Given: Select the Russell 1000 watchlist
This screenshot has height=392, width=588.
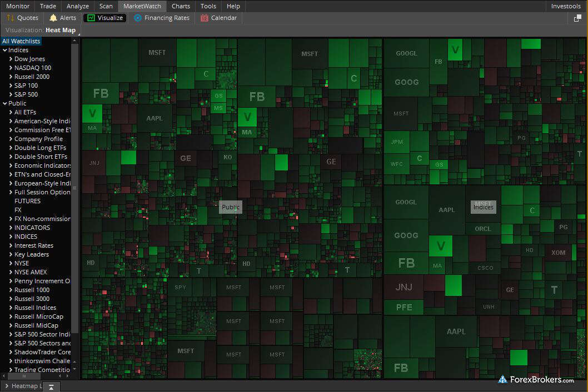Looking at the screenshot, I should tap(32, 290).
